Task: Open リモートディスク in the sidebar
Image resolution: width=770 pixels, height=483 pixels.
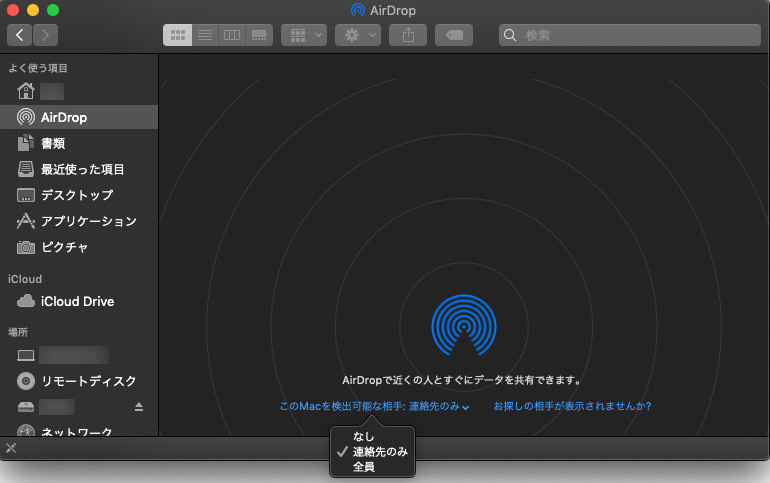Action: pyautogui.click(x=79, y=381)
